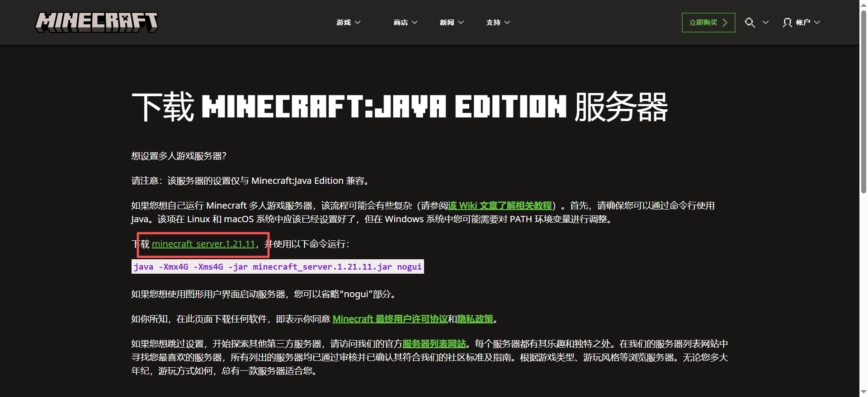Click the java -Xmx4G command text
The height and width of the screenshot is (397, 868).
click(278, 266)
